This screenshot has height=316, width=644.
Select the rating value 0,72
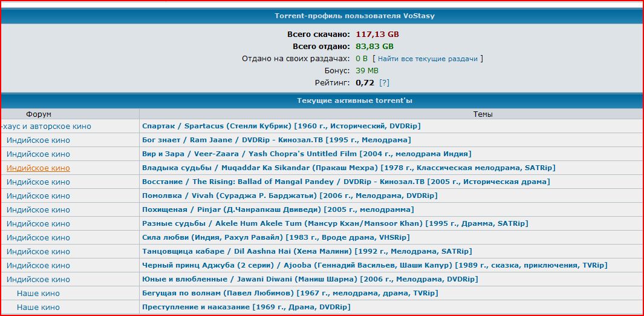click(x=365, y=83)
